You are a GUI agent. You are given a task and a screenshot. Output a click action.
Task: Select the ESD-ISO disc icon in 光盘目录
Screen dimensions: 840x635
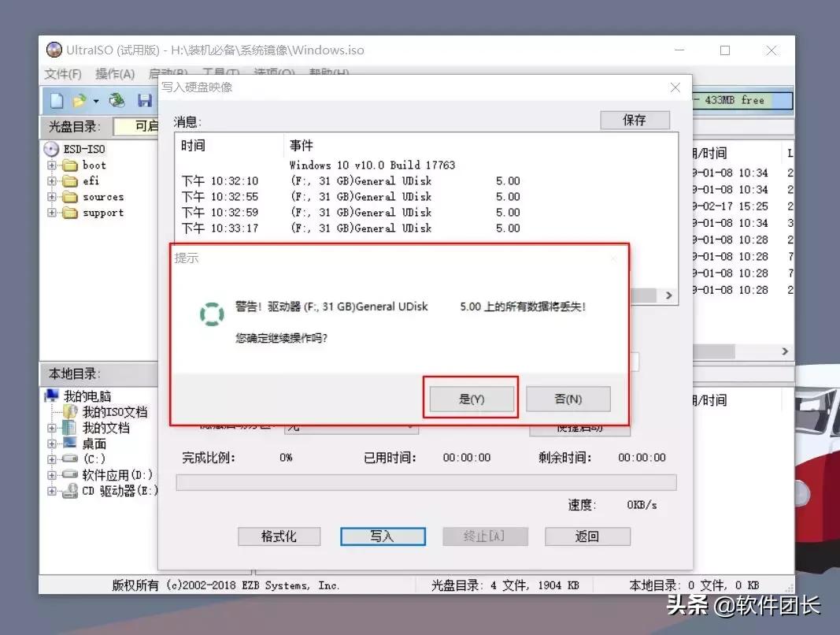tap(49, 149)
